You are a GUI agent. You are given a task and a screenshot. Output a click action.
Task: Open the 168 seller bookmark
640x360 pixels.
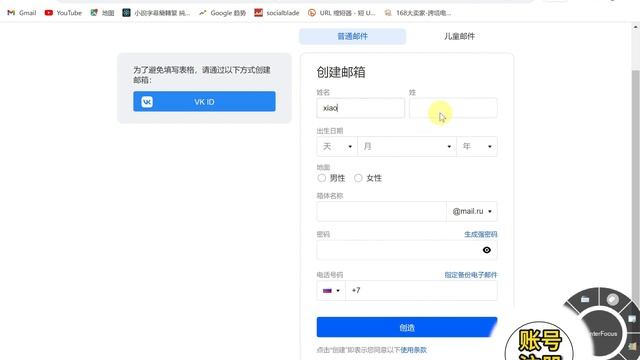tap(418, 13)
